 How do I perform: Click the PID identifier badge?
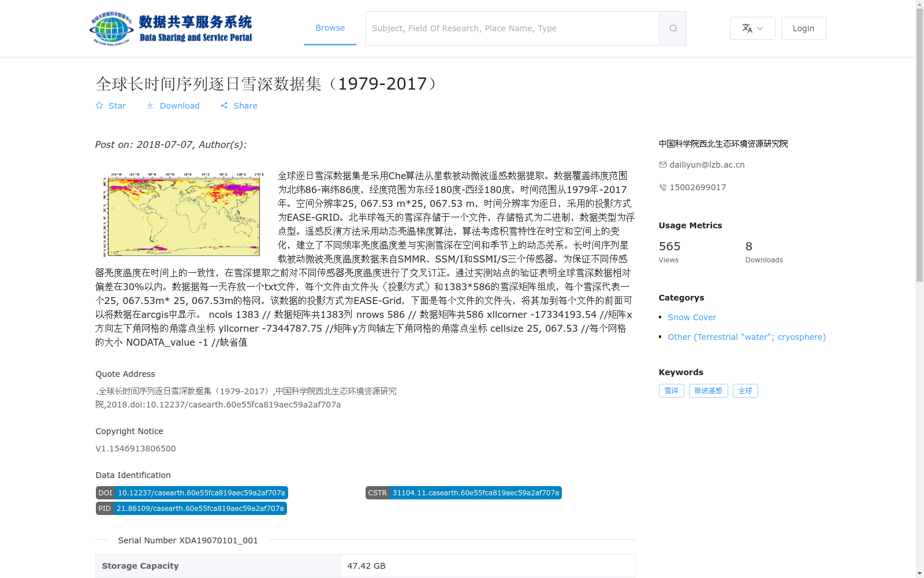point(191,509)
